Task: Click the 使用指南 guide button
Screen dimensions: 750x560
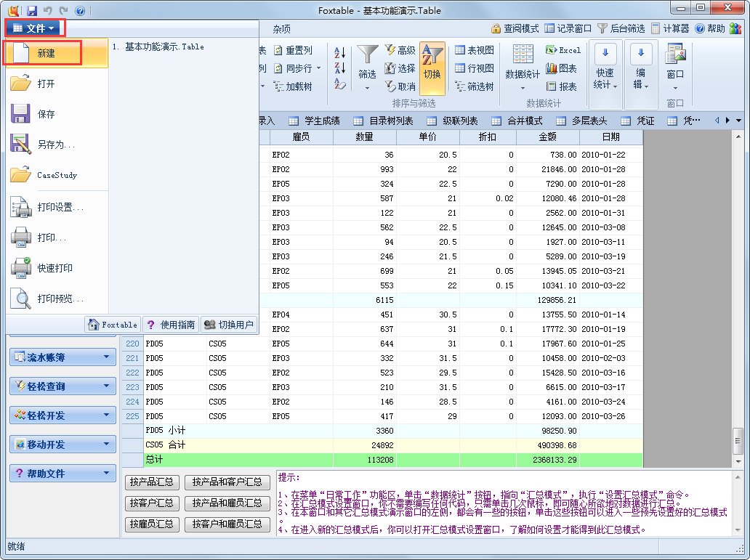Action: pyautogui.click(x=172, y=324)
